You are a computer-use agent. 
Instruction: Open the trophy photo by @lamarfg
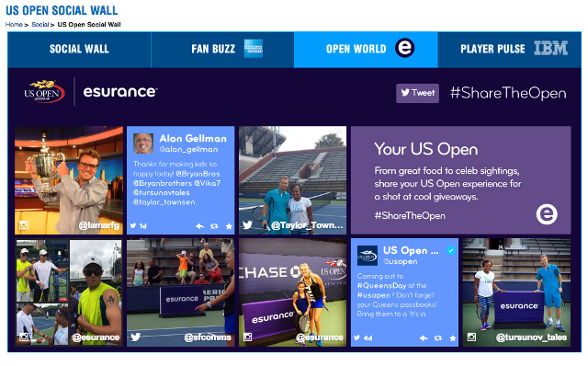pyautogui.click(x=69, y=180)
